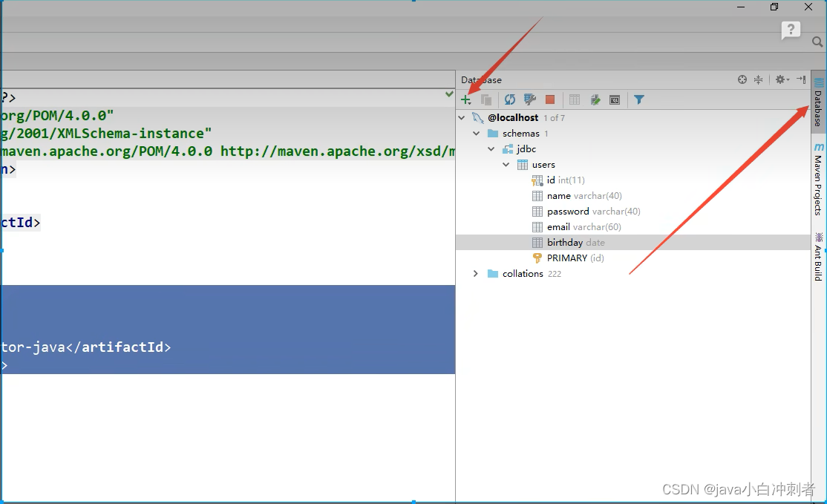Restore the window with maximize button
827x504 pixels.
pos(774,7)
